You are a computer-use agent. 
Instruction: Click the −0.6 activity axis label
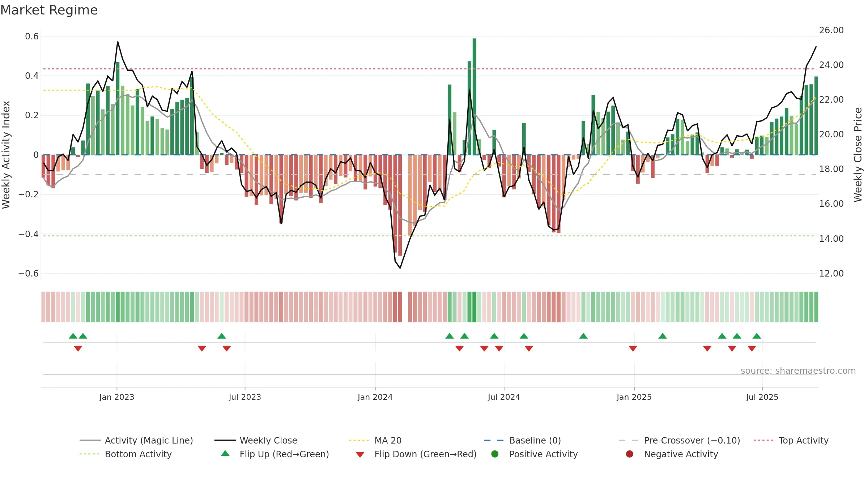tap(29, 273)
